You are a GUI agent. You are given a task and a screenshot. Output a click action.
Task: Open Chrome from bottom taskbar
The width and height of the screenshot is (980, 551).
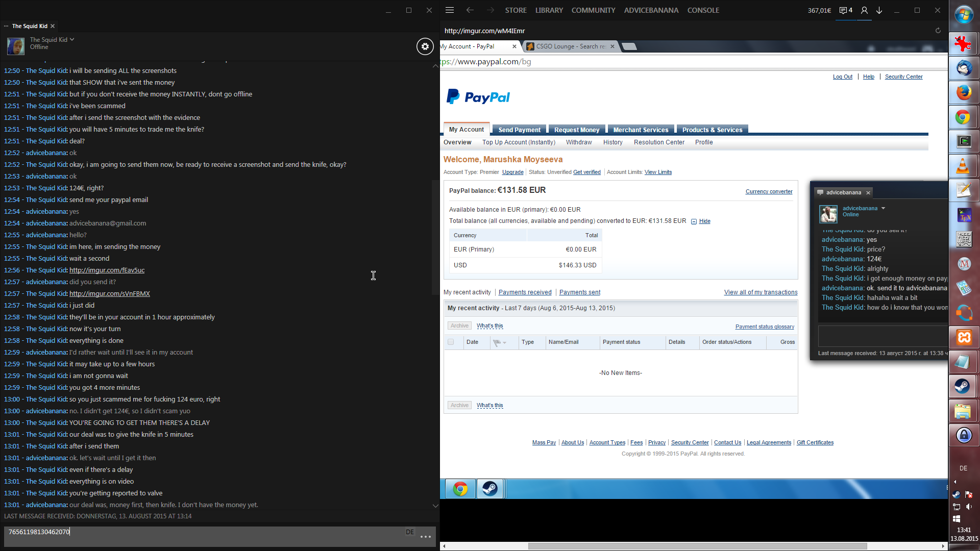460,489
